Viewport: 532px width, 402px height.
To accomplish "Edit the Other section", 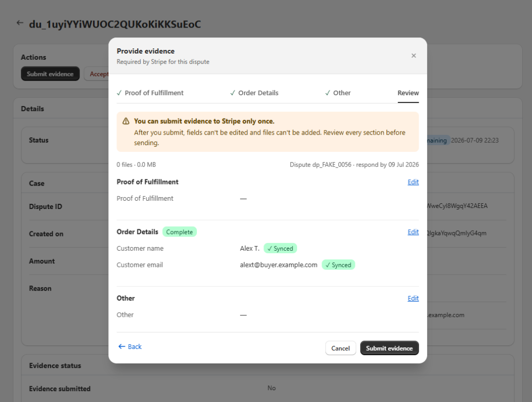I will coord(413,298).
